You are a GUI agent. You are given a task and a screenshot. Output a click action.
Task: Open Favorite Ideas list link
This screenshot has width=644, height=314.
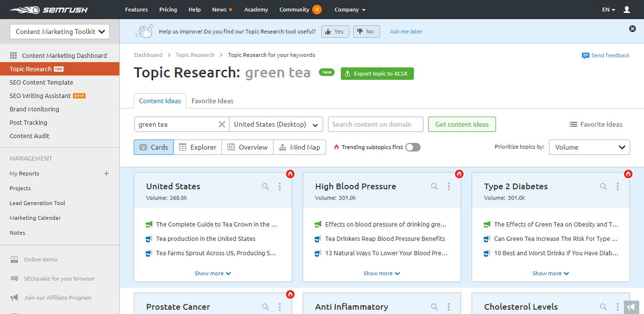pyautogui.click(x=596, y=124)
